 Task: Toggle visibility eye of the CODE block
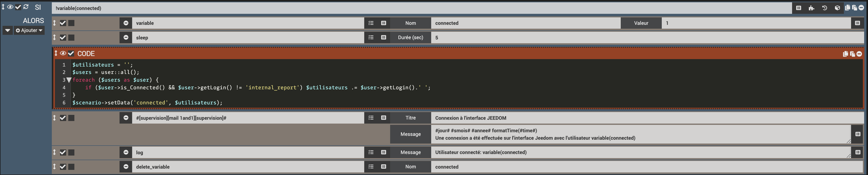coord(63,53)
